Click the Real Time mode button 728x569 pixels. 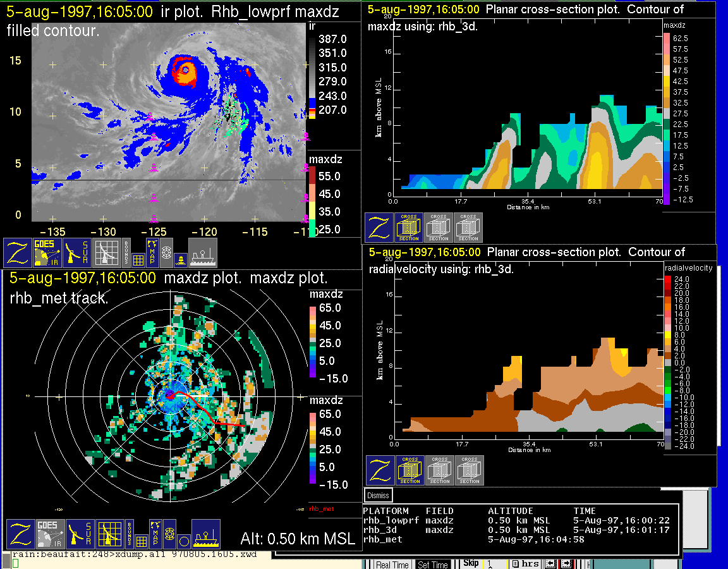pyautogui.click(x=392, y=565)
